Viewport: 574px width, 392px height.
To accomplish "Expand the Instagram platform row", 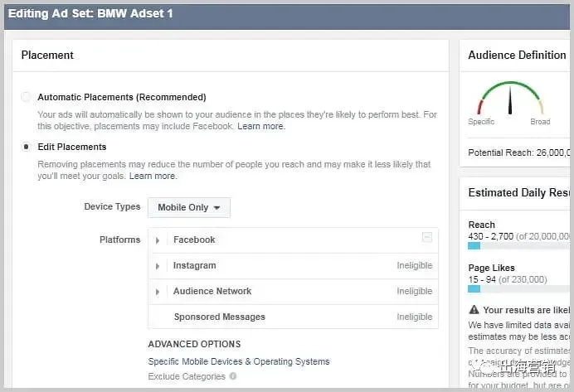I will pos(158,266).
